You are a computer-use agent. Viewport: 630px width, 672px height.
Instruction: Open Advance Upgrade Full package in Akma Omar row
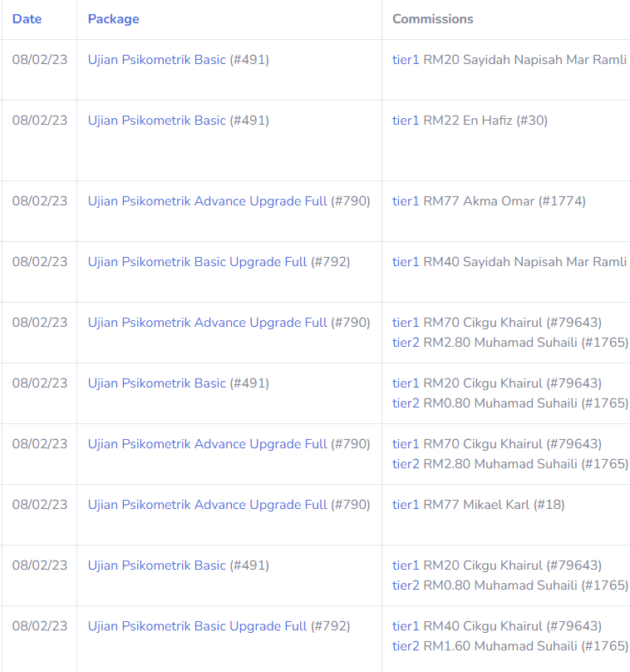click(x=208, y=201)
